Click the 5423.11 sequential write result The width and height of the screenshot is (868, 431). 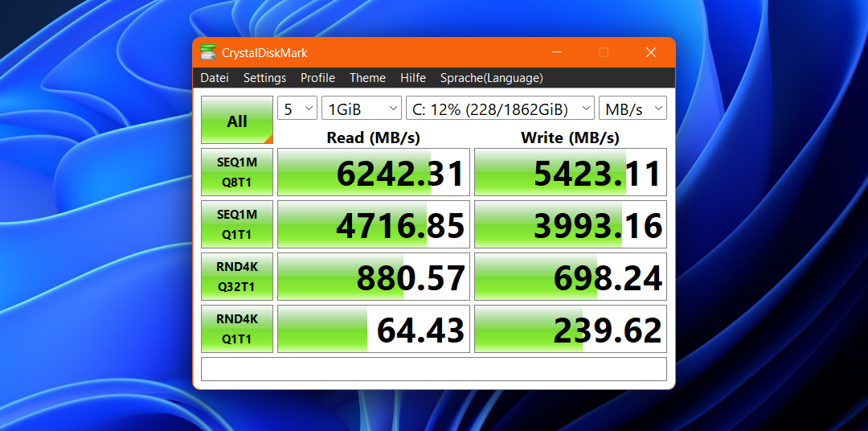coord(571,172)
